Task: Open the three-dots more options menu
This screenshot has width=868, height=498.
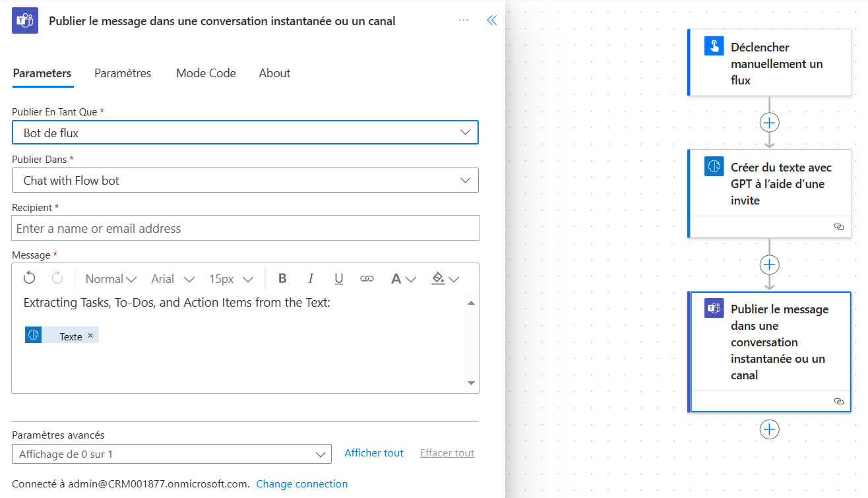Action: pos(464,20)
